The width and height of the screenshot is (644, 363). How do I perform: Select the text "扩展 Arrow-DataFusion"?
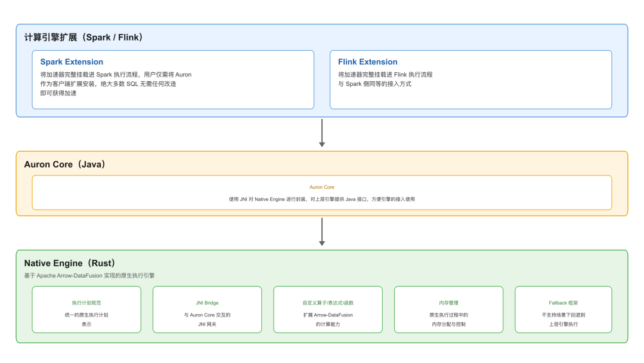click(x=328, y=315)
